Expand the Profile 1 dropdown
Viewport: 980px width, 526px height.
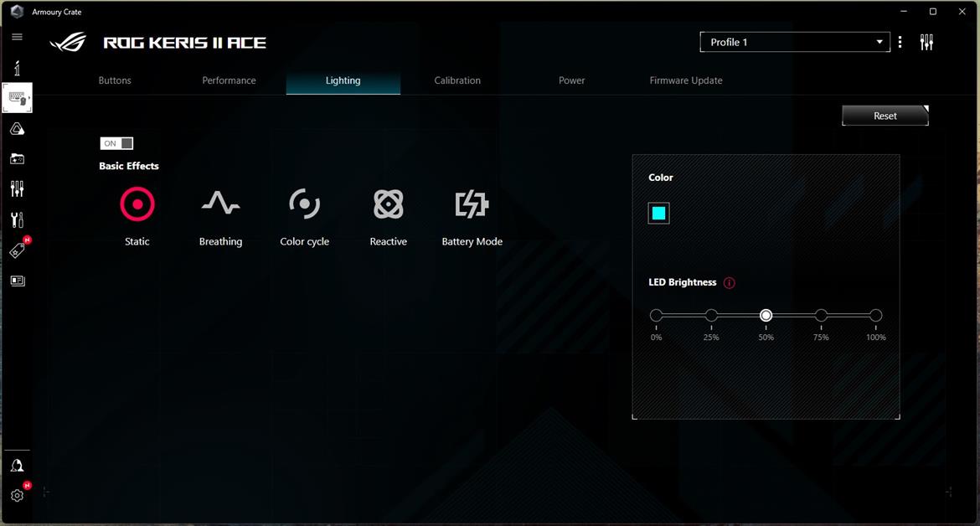[794, 42]
